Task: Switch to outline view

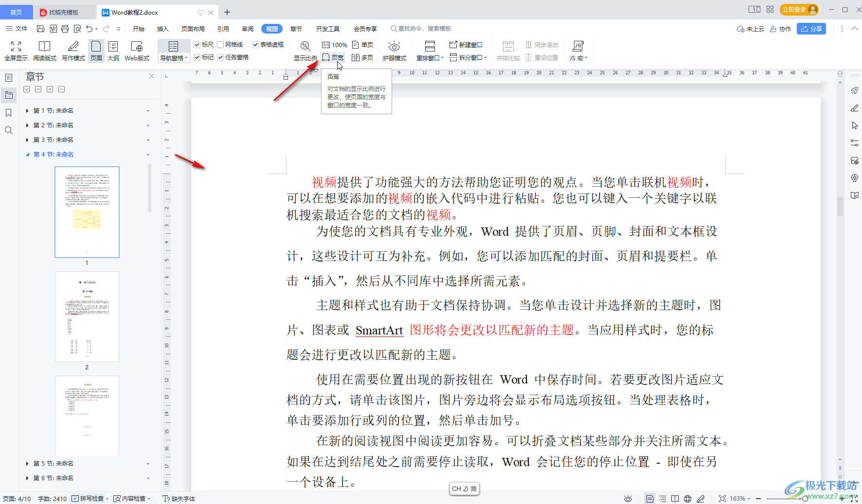Action: 113,51
